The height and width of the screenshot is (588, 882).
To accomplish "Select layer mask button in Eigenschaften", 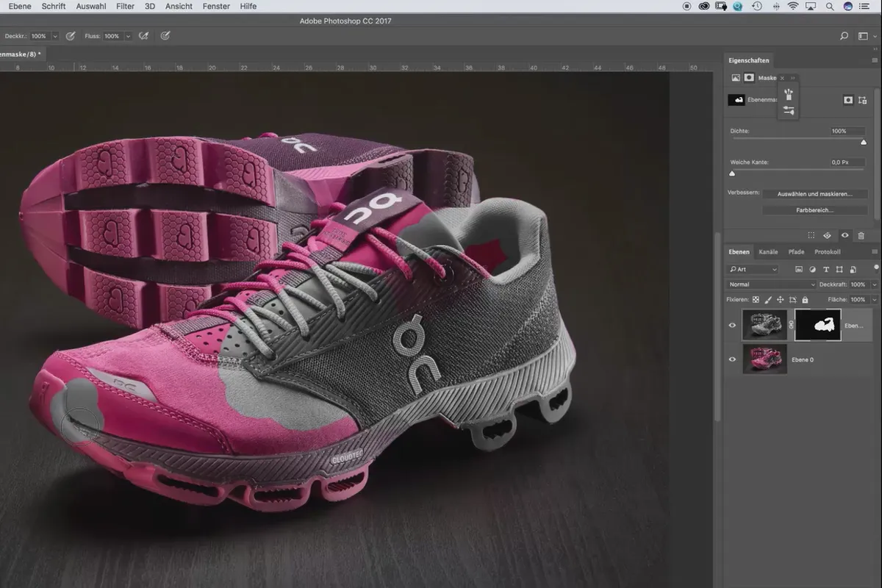I will coord(848,100).
